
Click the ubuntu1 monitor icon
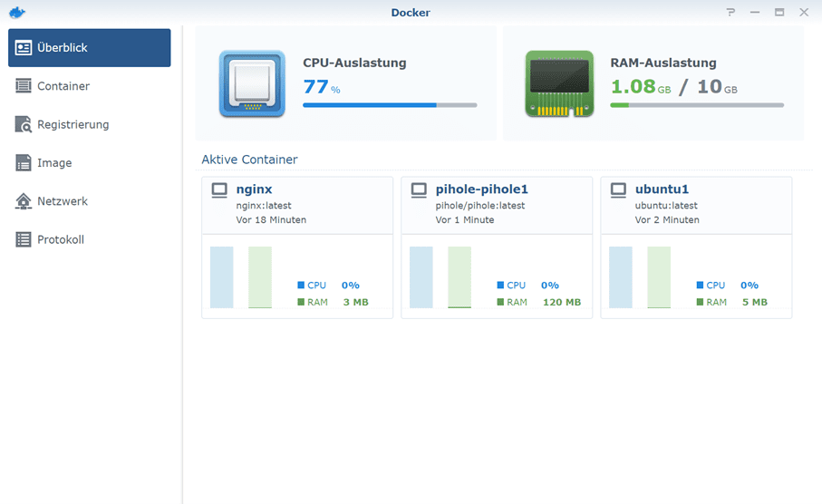click(619, 189)
